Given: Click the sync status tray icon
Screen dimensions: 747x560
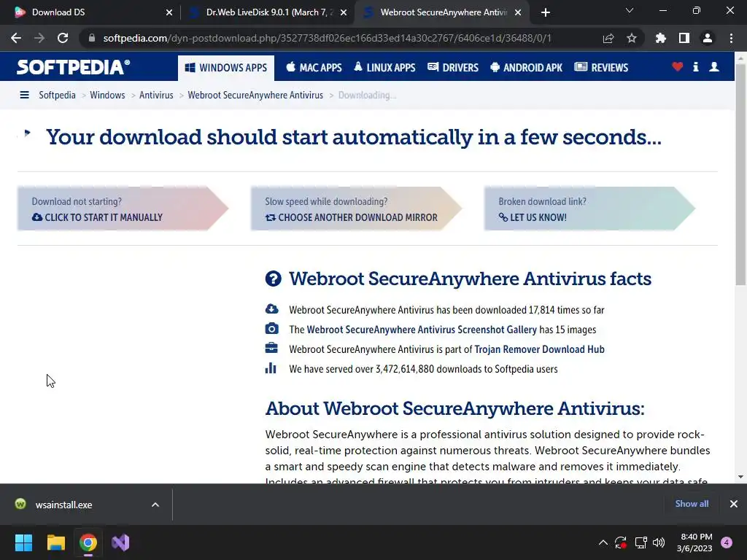Looking at the screenshot, I should click(621, 542).
